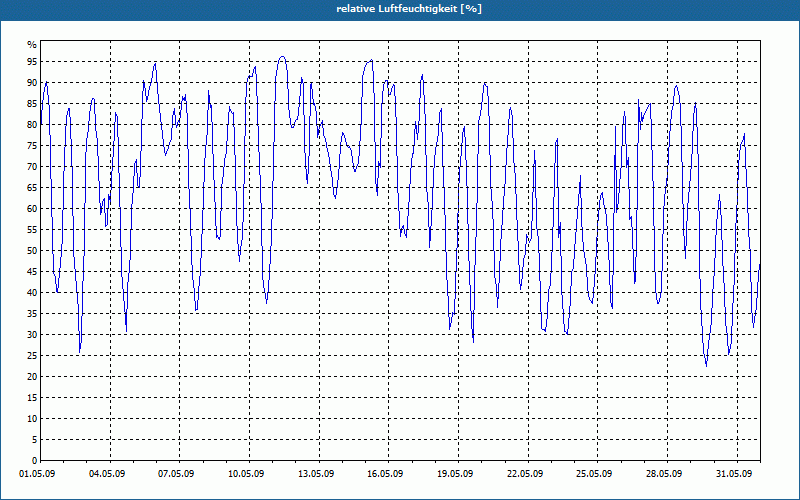Click the 50 value on the y-axis
800x500 pixels.
[x=32, y=251]
